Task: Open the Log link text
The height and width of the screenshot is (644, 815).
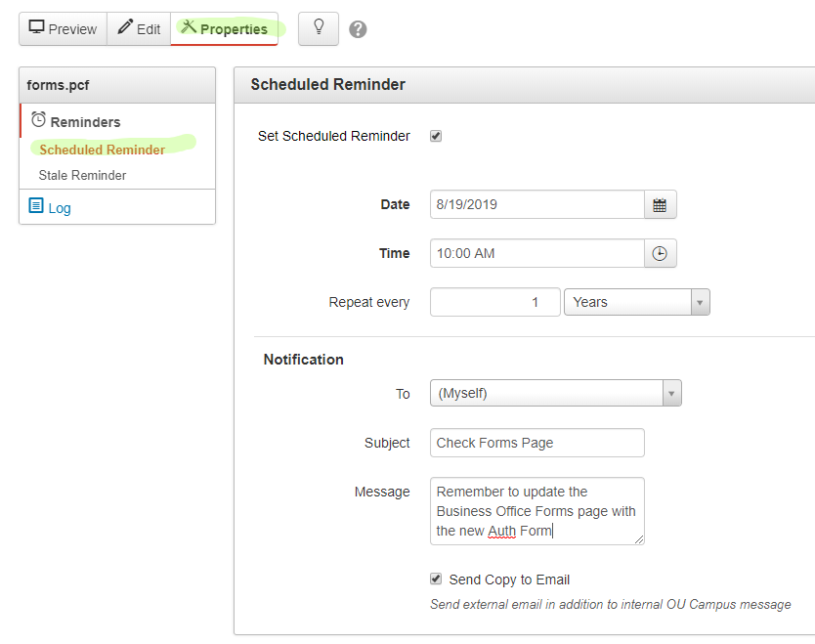Action: pyautogui.click(x=60, y=208)
